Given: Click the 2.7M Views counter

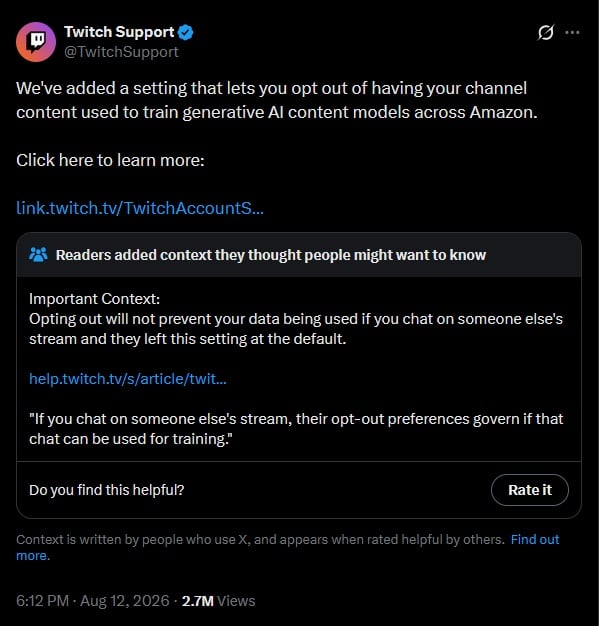Looking at the screenshot, I should click(x=218, y=601).
